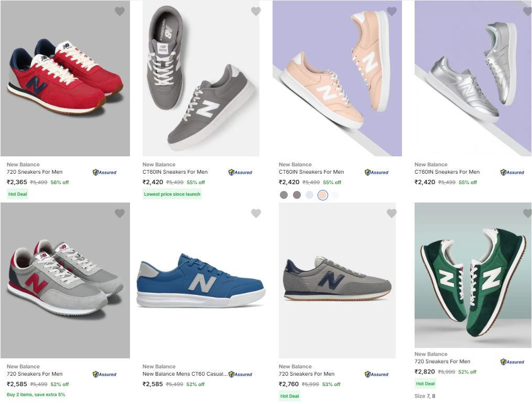This screenshot has height=404, width=532.
Task: Click heart icon on green 720 sneakers
Action: point(527,214)
